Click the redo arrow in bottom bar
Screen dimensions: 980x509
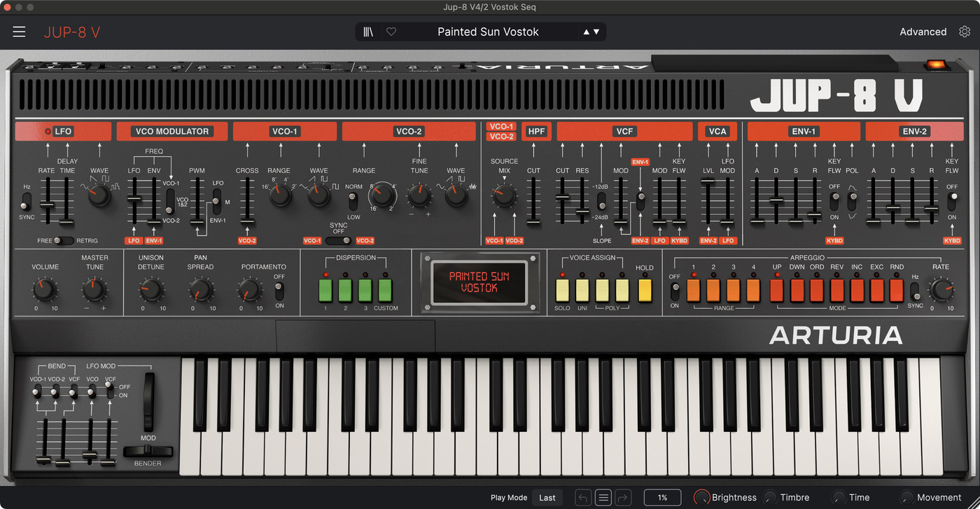pyautogui.click(x=623, y=498)
